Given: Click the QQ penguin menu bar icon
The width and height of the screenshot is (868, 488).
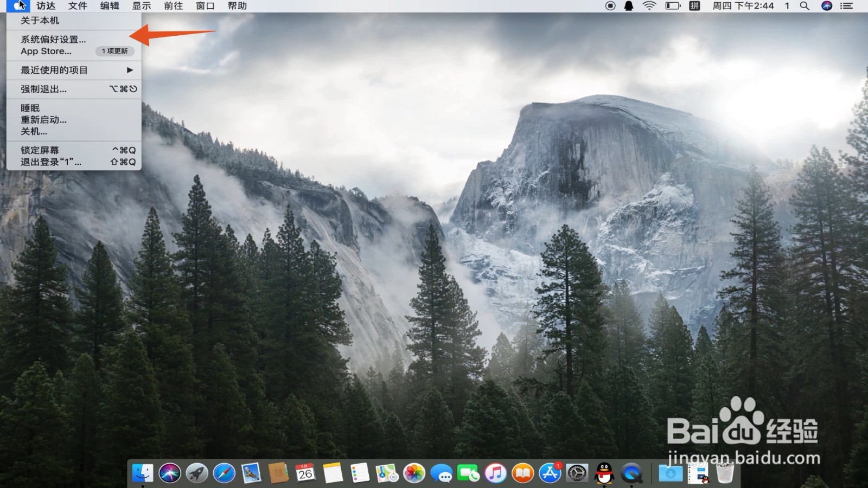Looking at the screenshot, I should (629, 6).
